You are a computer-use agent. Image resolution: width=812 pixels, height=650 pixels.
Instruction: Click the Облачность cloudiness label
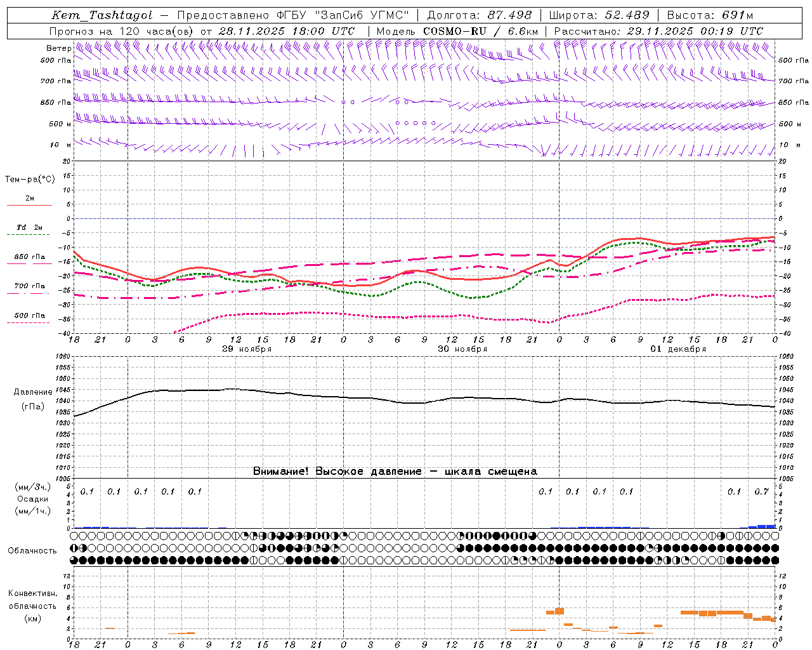pyautogui.click(x=32, y=550)
